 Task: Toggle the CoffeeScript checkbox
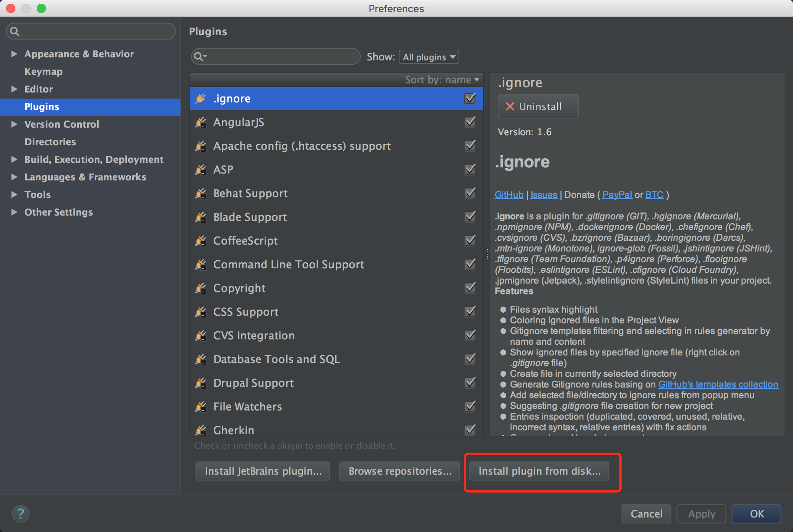pos(470,240)
